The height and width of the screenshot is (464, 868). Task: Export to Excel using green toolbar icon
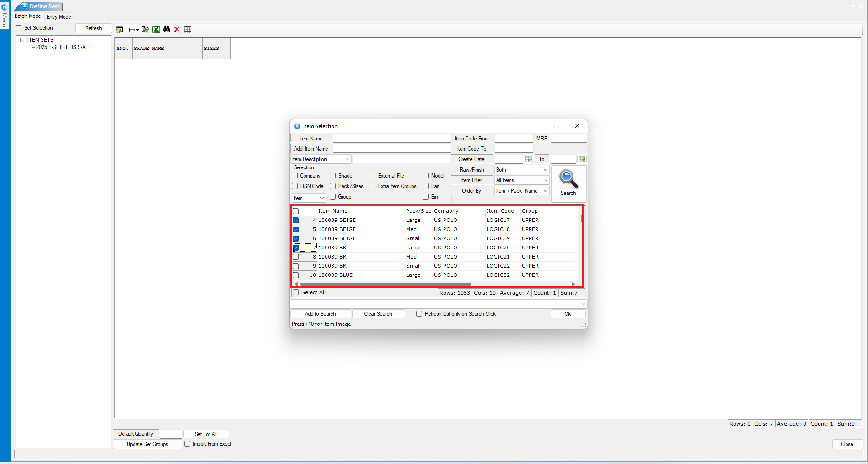pyautogui.click(x=156, y=30)
